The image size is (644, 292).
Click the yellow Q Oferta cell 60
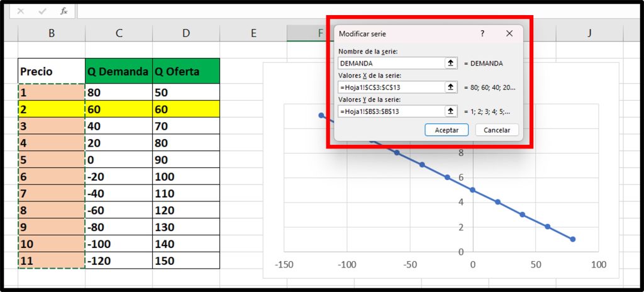point(186,109)
